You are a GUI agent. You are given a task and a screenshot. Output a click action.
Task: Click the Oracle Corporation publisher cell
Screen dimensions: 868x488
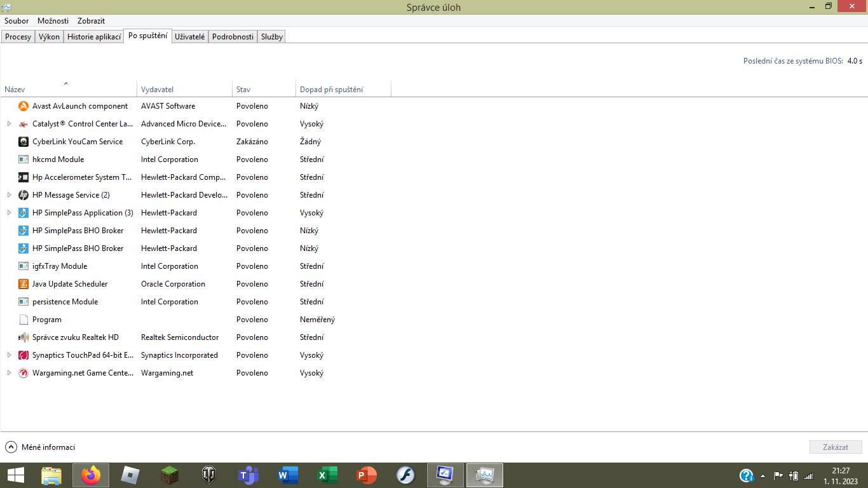[x=173, y=284]
